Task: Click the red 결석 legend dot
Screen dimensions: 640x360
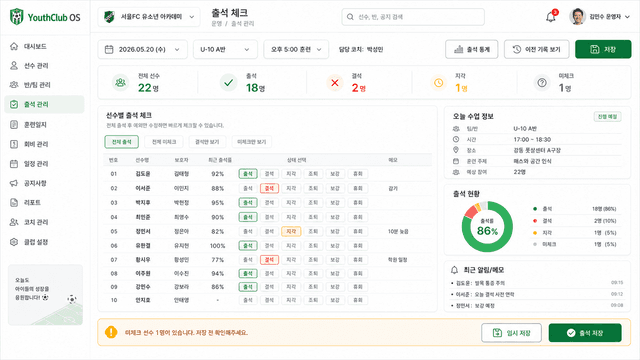Action: tap(535, 221)
